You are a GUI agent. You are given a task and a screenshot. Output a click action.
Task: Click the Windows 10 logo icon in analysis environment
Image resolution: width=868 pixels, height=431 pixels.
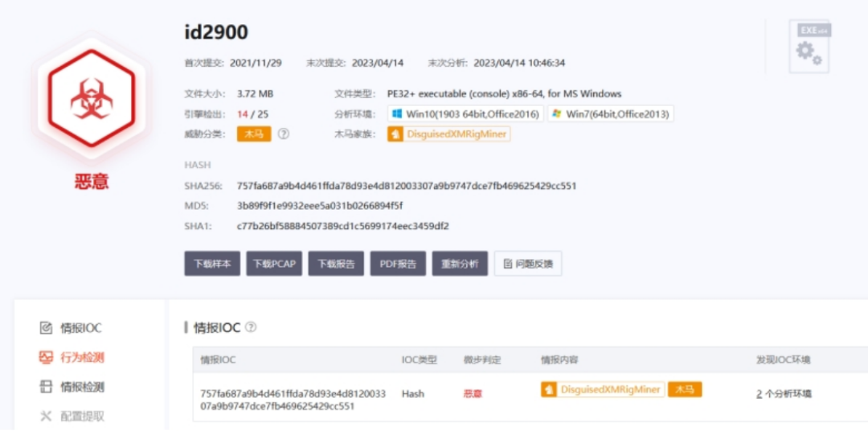[x=397, y=113]
